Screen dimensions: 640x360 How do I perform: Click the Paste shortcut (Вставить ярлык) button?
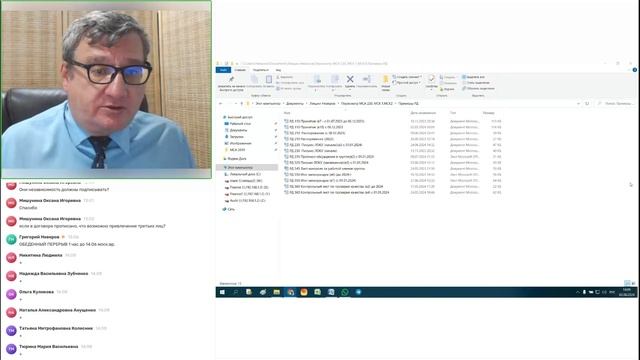click(289, 89)
